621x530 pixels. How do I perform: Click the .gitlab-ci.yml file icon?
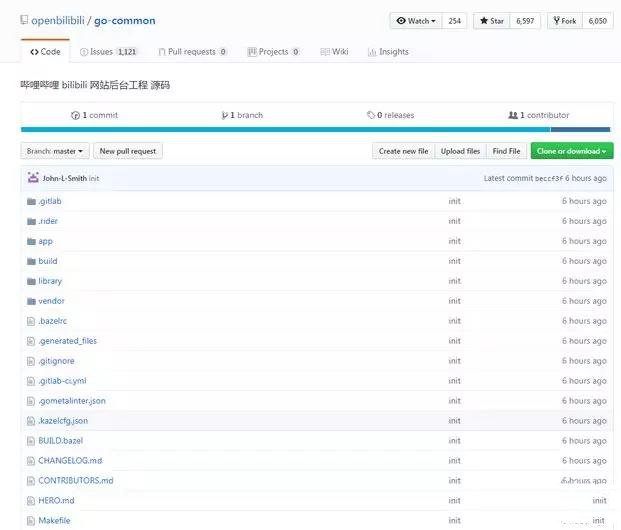tap(31, 381)
